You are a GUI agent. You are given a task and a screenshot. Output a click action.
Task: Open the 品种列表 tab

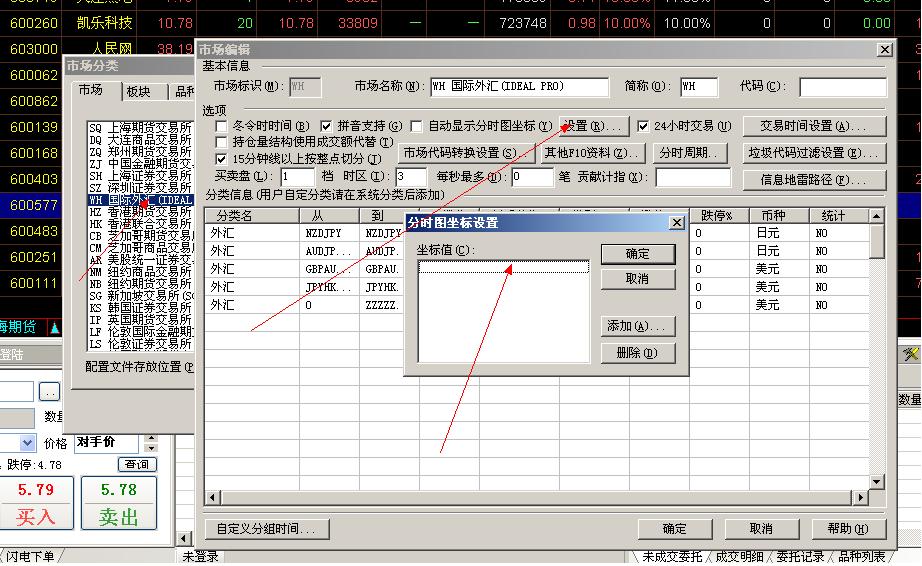click(x=861, y=557)
